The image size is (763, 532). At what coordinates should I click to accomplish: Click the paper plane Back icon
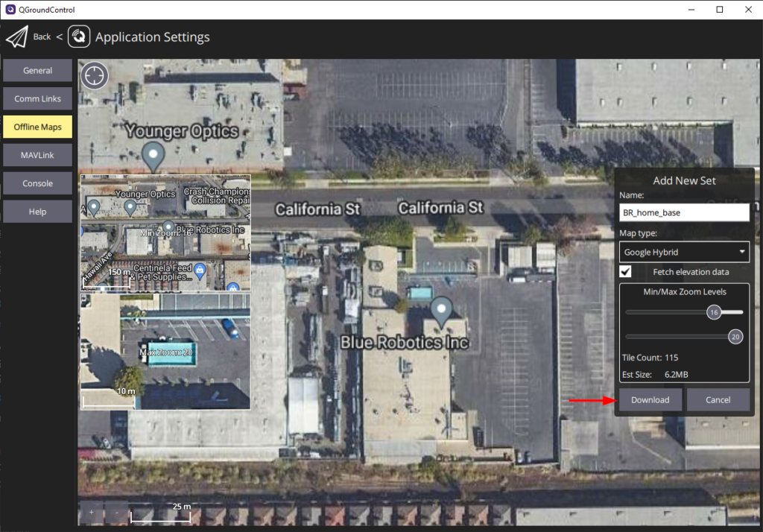click(17, 35)
